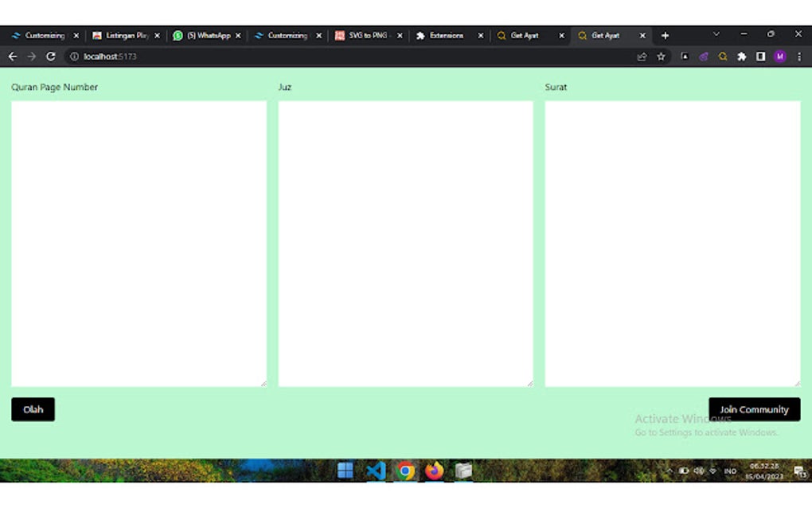Toggle the language indicator IND in system tray

point(730,471)
